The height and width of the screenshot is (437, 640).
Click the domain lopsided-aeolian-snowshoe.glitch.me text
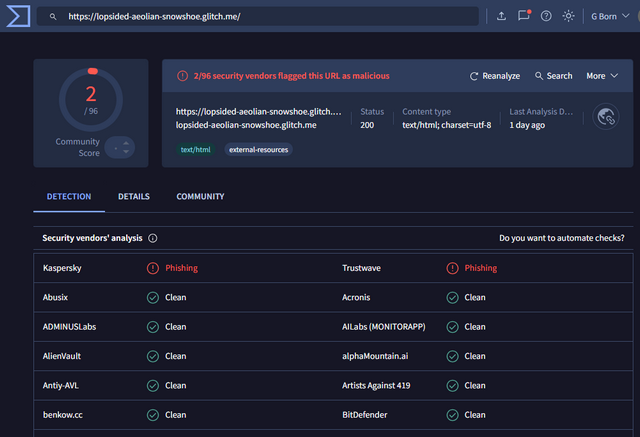[246, 125]
